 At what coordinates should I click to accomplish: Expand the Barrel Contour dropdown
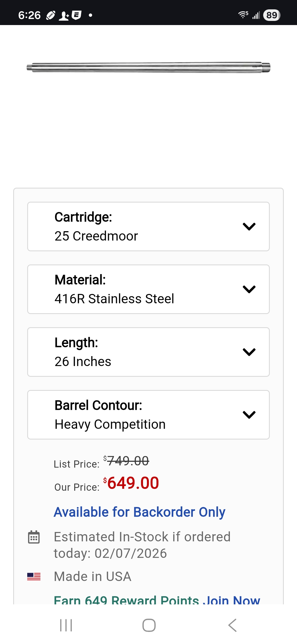[148, 415]
